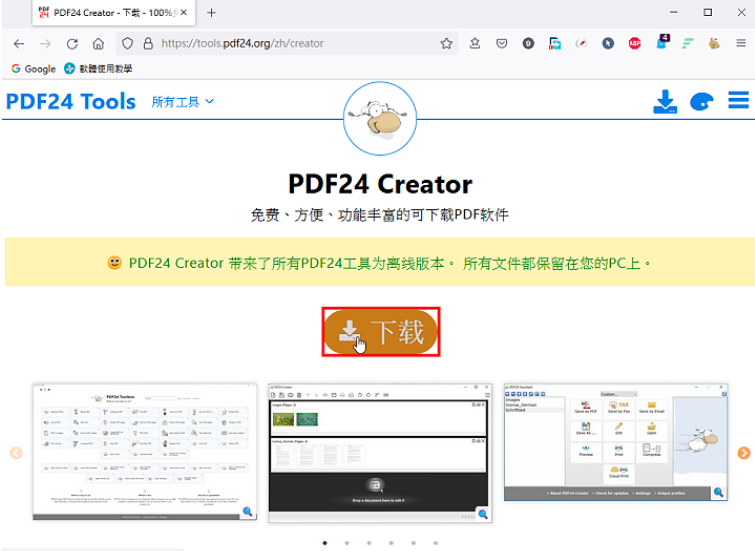Click the PDF24 Creator page heading
The width and height of the screenshot is (755, 551).
(380, 184)
